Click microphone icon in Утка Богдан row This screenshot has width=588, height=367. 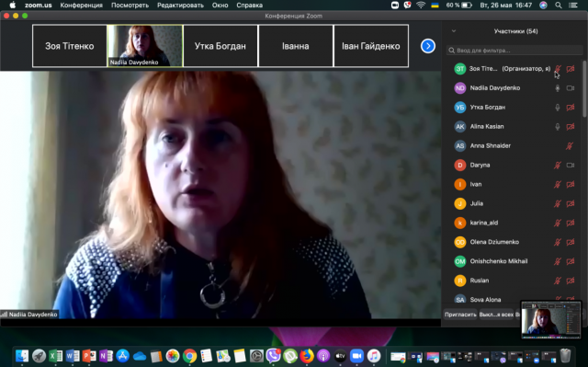[x=558, y=108]
